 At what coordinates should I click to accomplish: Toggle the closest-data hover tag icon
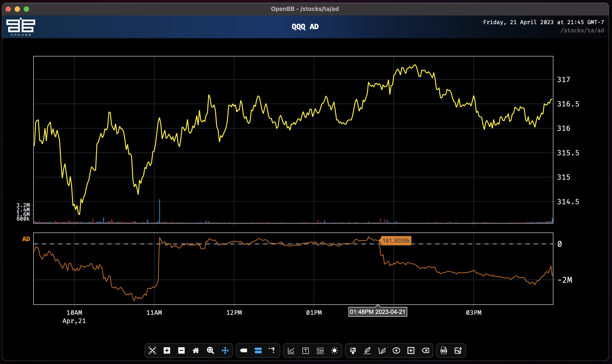(x=244, y=351)
